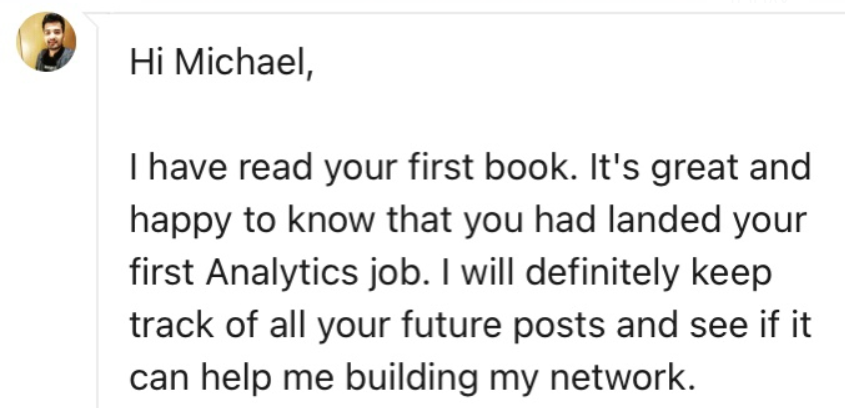Click the blank line below 'Hi Michael,'
This screenshot has width=845, height=408.
click(469, 116)
